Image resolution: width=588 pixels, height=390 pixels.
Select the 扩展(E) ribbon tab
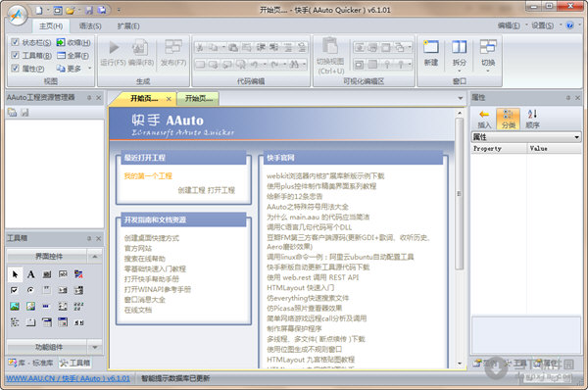coord(128,25)
